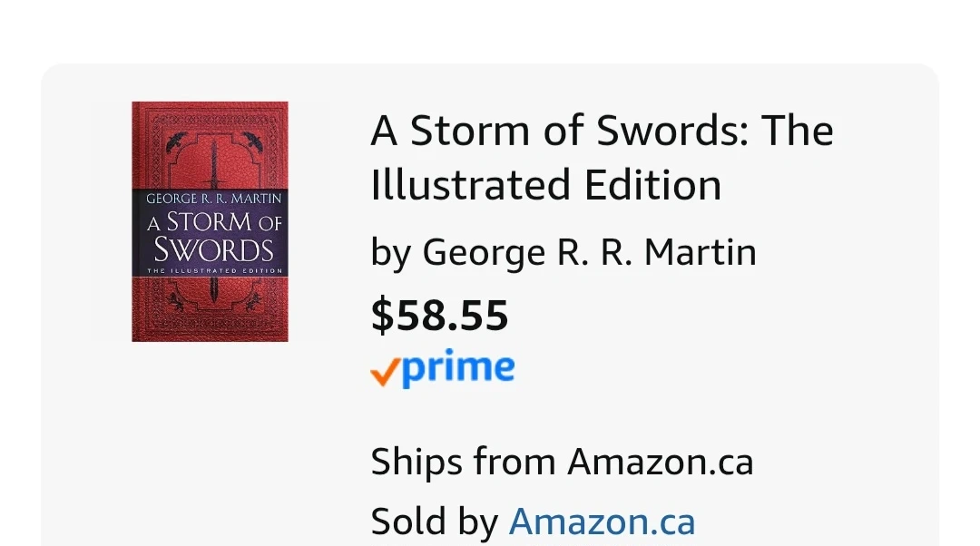Screen dimensions: 980x546
Task: Open the Amazon.ca seller link
Action: click(x=602, y=522)
